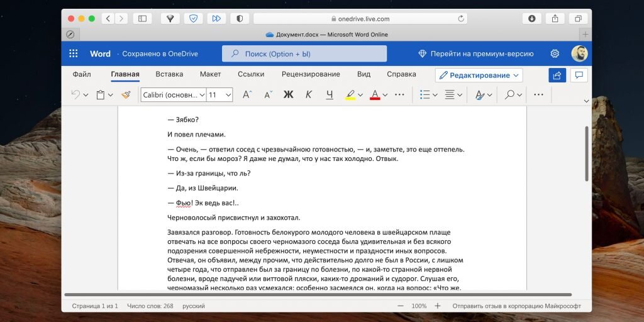Click the Поиск search field
Viewport: 644px width, 322px height.
tap(304, 54)
